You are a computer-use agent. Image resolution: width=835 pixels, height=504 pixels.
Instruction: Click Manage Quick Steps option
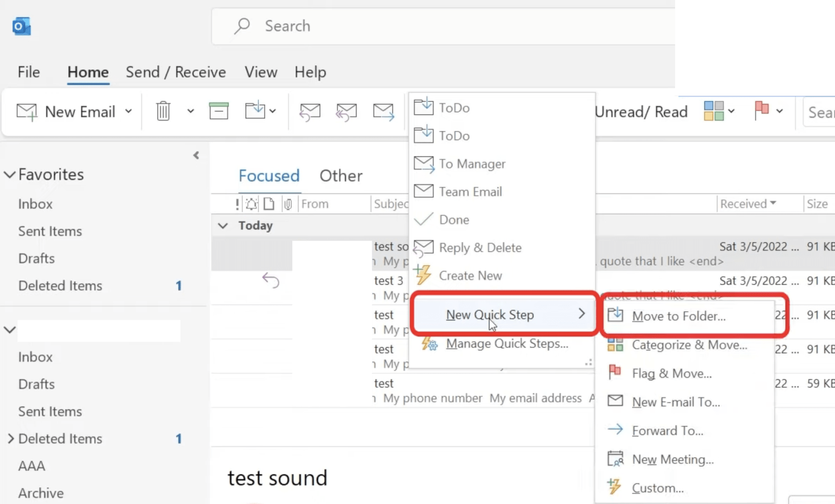tap(506, 343)
